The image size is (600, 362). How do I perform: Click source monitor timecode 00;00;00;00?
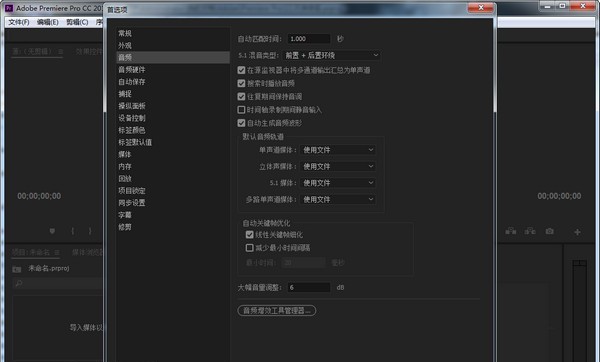(x=39, y=196)
